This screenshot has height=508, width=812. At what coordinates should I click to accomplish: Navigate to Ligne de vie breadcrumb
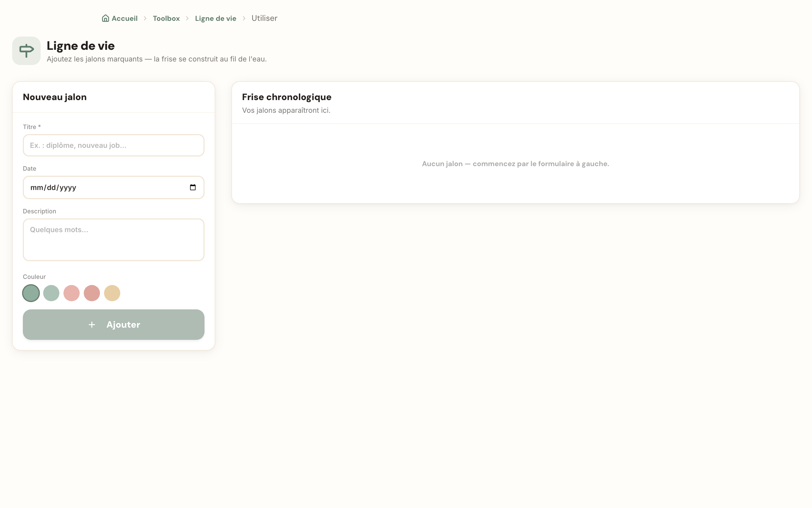tap(215, 18)
